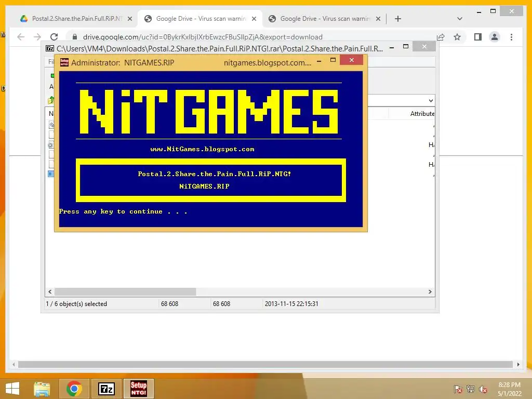Open volume control in system tray

pos(483,389)
